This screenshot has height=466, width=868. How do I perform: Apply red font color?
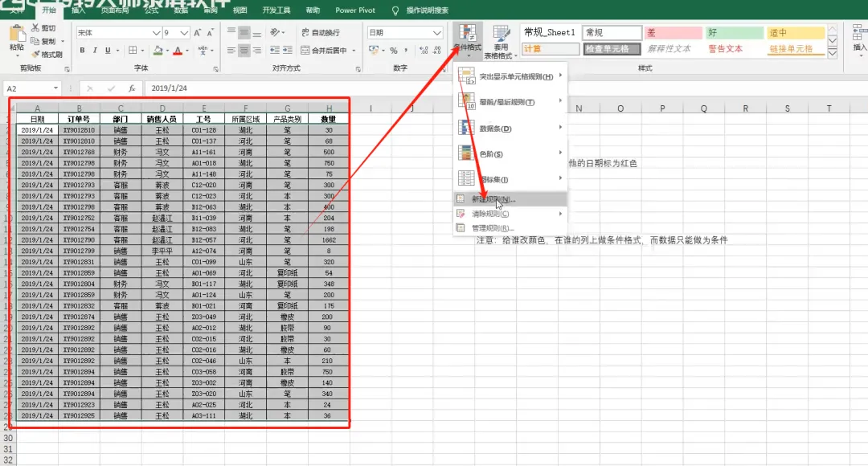point(178,51)
